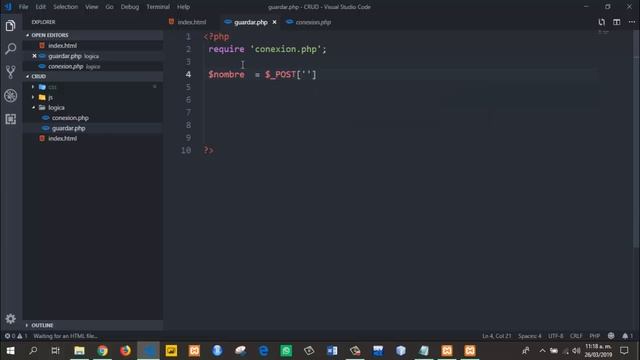
Task: Open the Selection menu
Action: (65, 7)
